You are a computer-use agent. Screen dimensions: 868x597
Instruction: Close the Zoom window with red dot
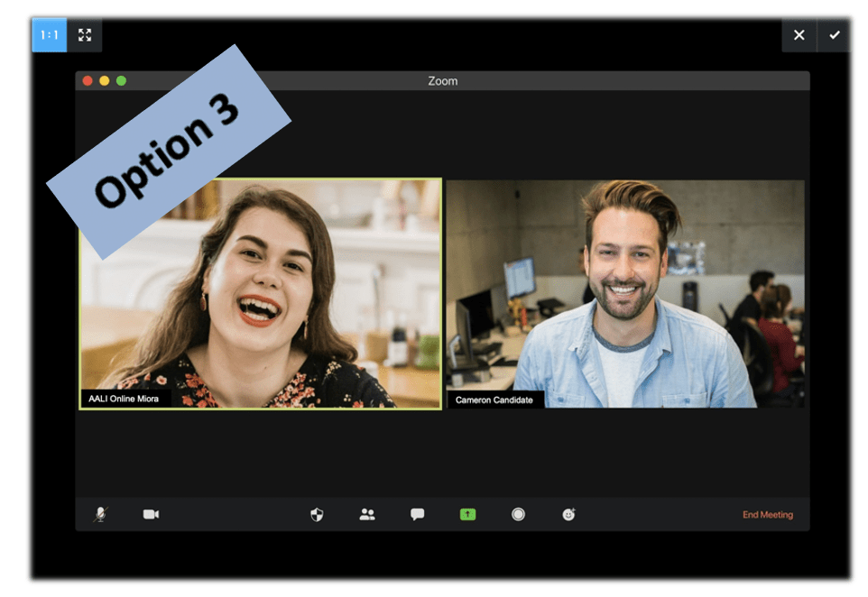coord(88,81)
